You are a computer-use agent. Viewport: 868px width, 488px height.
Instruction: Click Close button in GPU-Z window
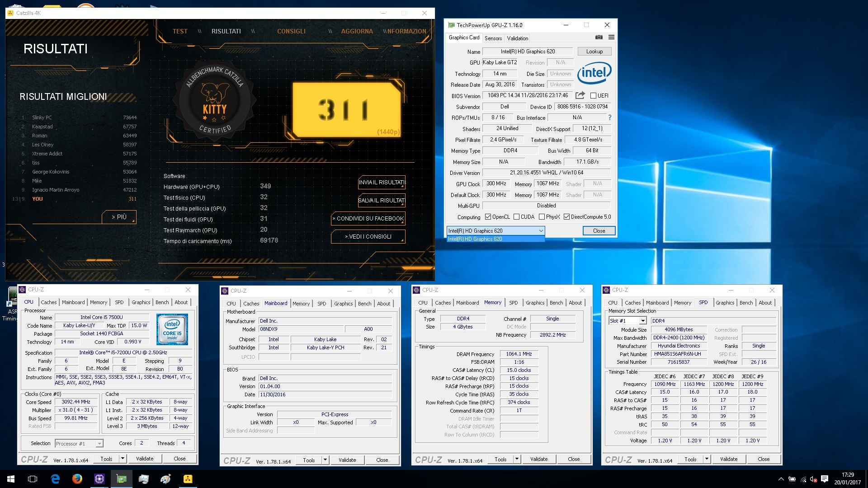[599, 231]
